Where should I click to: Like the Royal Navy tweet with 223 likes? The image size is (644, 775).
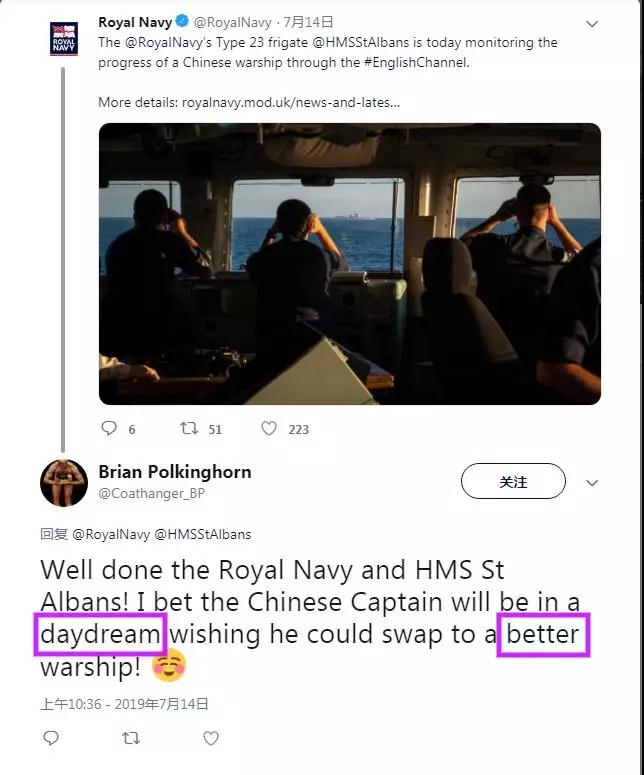269,428
